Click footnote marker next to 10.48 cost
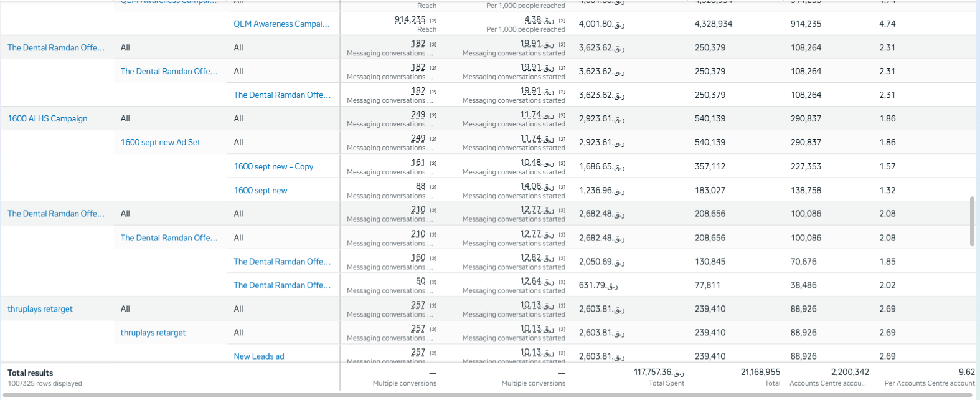 pyautogui.click(x=562, y=163)
